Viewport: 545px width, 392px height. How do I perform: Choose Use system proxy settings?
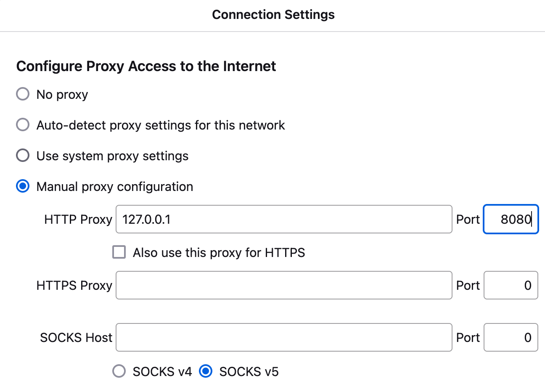[23, 155]
